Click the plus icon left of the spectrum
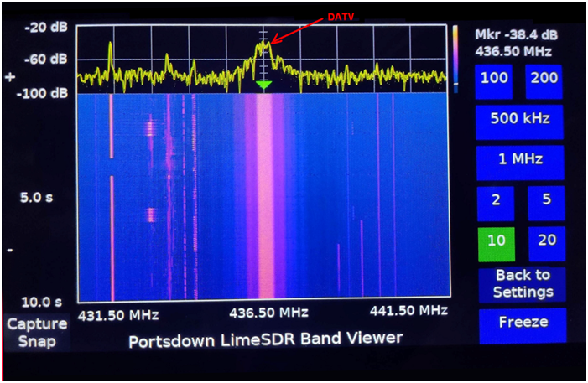The height and width of the screenshot is (383, 588). click(x=10, y=77)
